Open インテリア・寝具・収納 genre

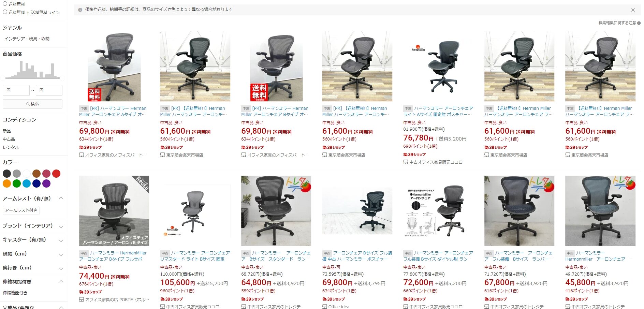coord(27,39)
